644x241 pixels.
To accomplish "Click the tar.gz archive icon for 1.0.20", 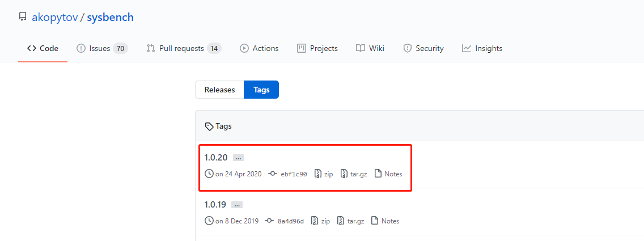I will pos(344,174).
